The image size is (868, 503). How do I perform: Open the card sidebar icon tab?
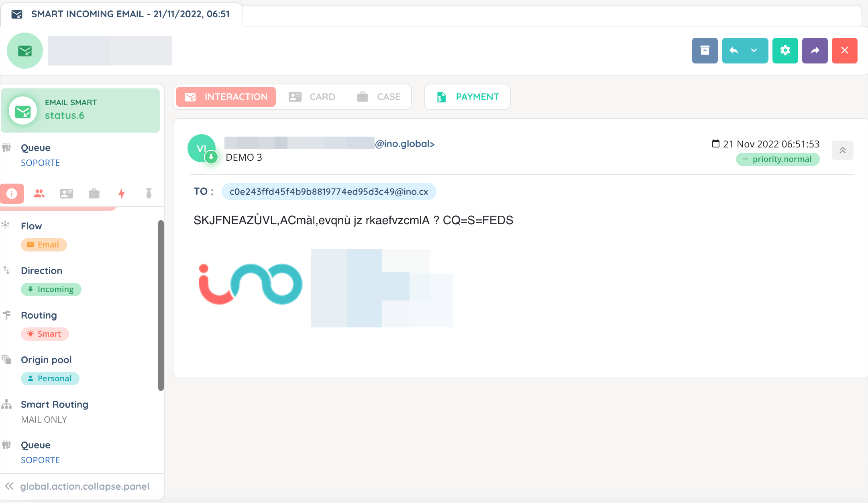(66, 194)
